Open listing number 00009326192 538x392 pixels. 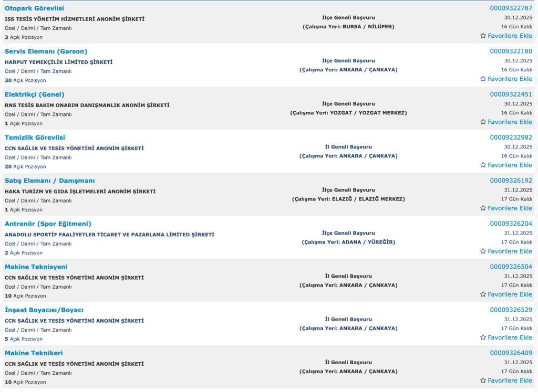(511, 180)
